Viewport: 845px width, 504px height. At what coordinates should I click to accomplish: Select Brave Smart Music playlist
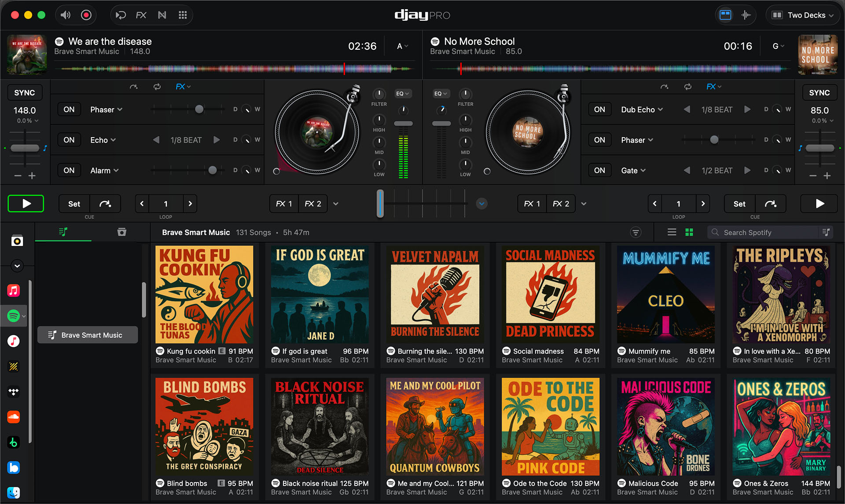(x=88, y=335)
